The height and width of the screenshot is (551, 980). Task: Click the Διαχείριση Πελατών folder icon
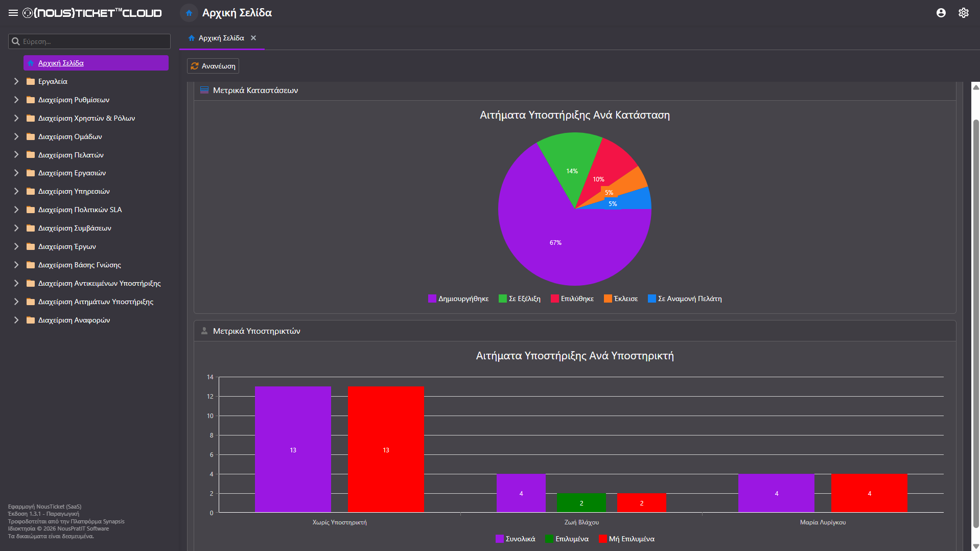click(x=31, y=155)
